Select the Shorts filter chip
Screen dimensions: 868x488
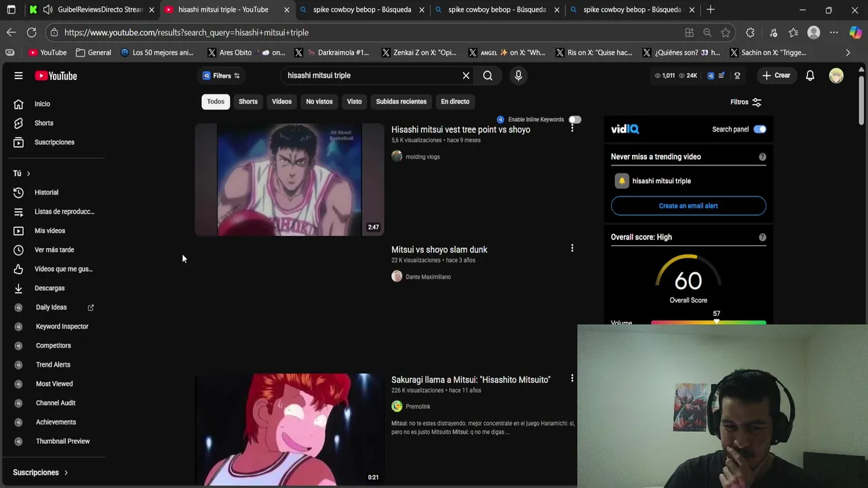248,102
